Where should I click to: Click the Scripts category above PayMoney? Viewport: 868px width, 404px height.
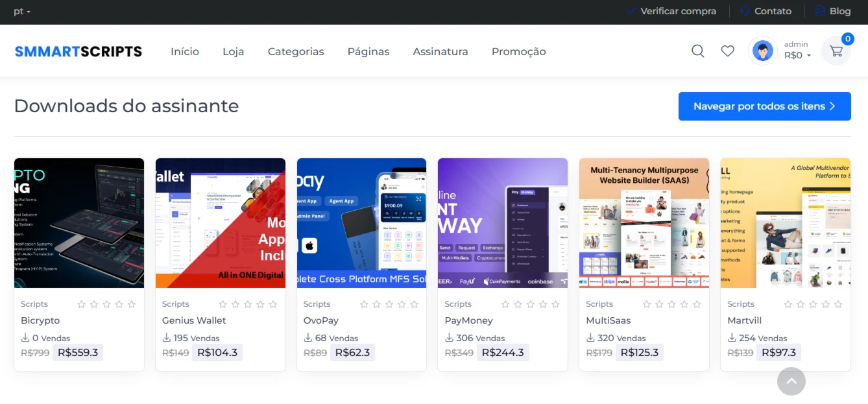[x=458, y=304]
